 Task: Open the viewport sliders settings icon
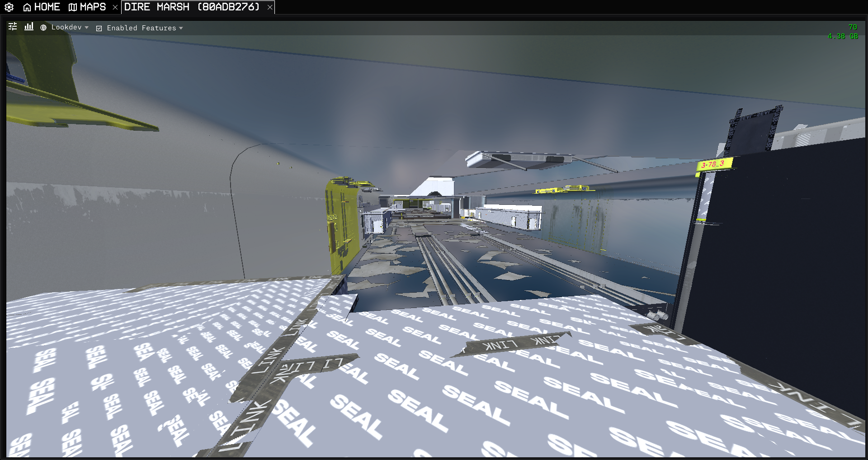(x=13, y=27)
